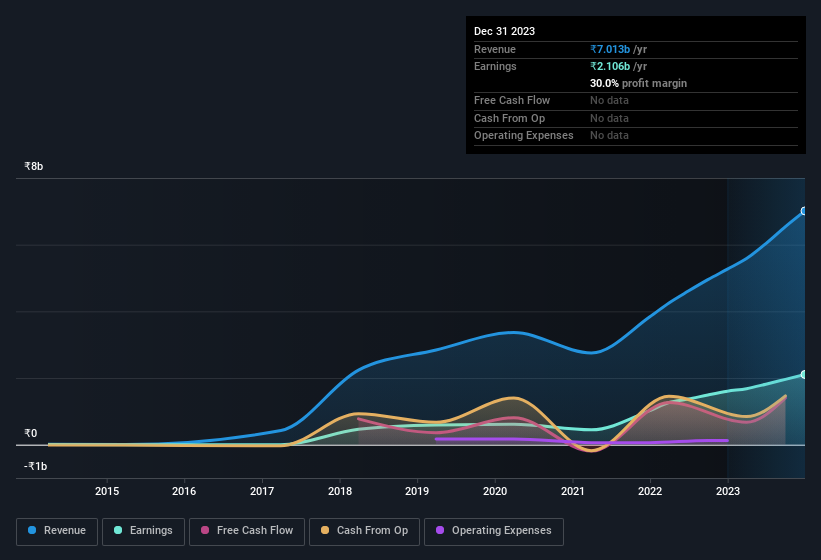Toggle the Earnings series legend button
This screenshot has height=560, width=821.
click(x=143, y=531)
